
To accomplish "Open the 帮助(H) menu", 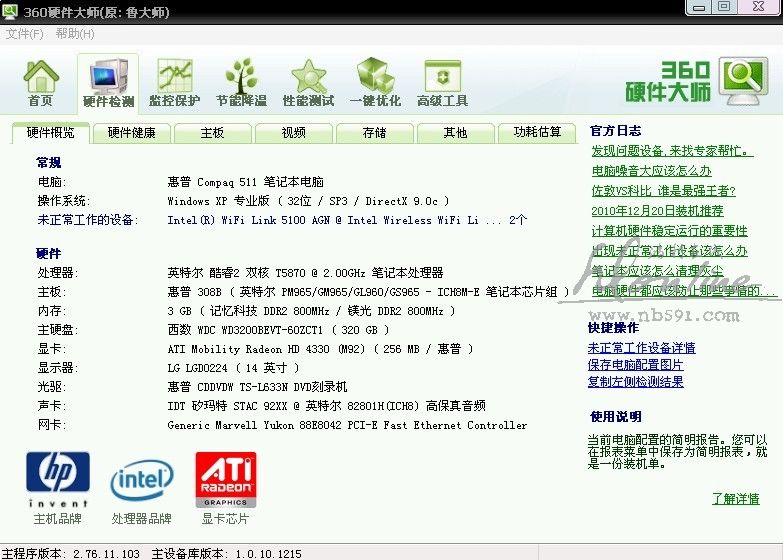I will (75, 34).
